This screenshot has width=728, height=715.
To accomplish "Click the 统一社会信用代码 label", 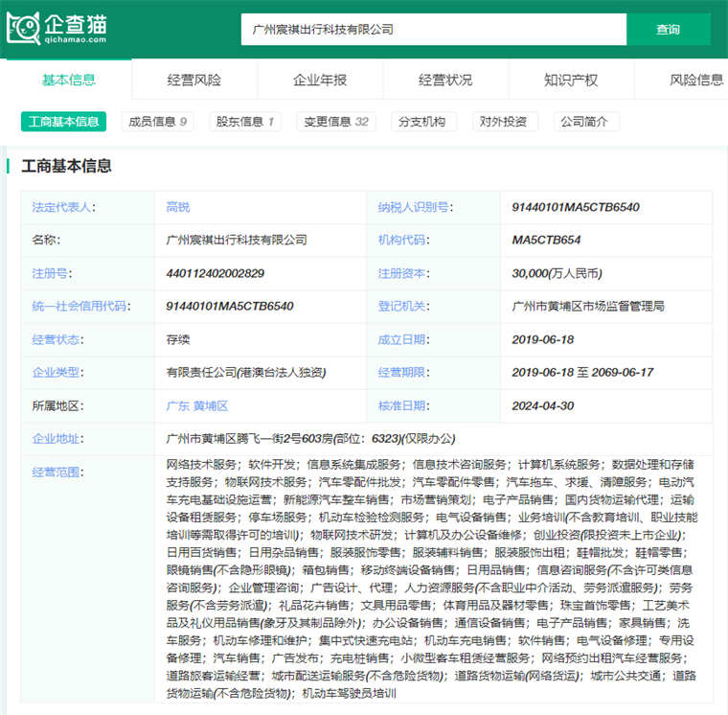I will coord(81,306).
